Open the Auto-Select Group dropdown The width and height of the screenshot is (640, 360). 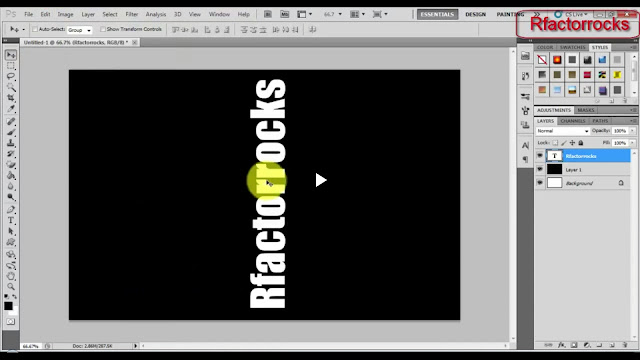pos(79,30)
